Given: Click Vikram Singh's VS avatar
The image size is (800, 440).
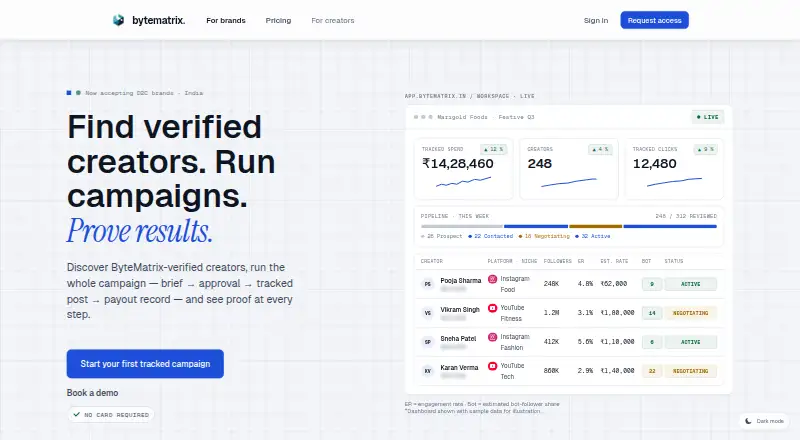Looking at the screenshot, I should tap(428, 313).
